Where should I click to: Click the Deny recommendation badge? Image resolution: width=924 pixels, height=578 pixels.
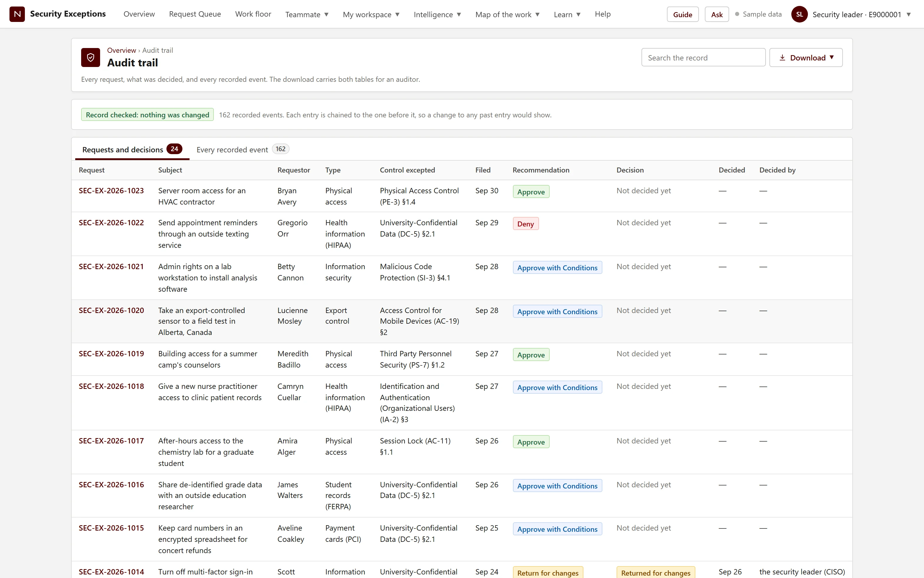(x=525, y=223)
